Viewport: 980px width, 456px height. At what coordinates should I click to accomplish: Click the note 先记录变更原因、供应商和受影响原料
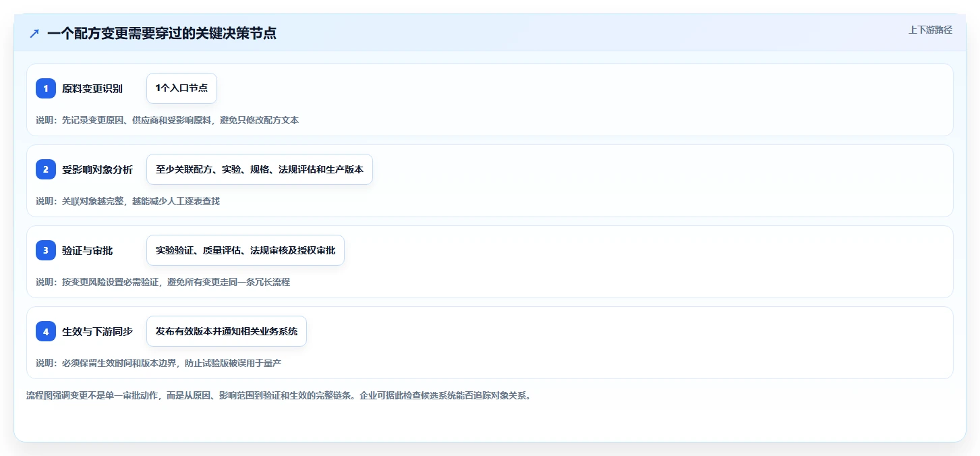167,120
